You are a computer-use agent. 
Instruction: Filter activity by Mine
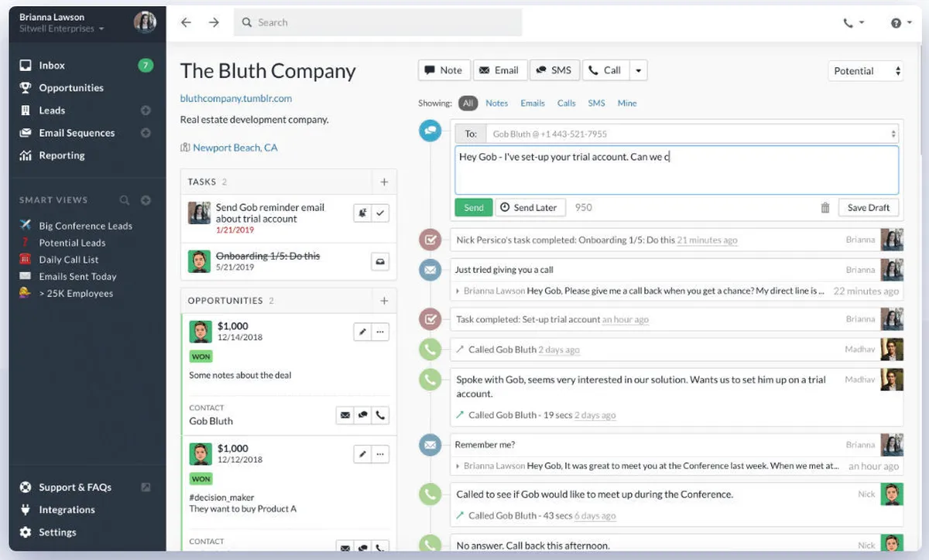pos(627,103)
